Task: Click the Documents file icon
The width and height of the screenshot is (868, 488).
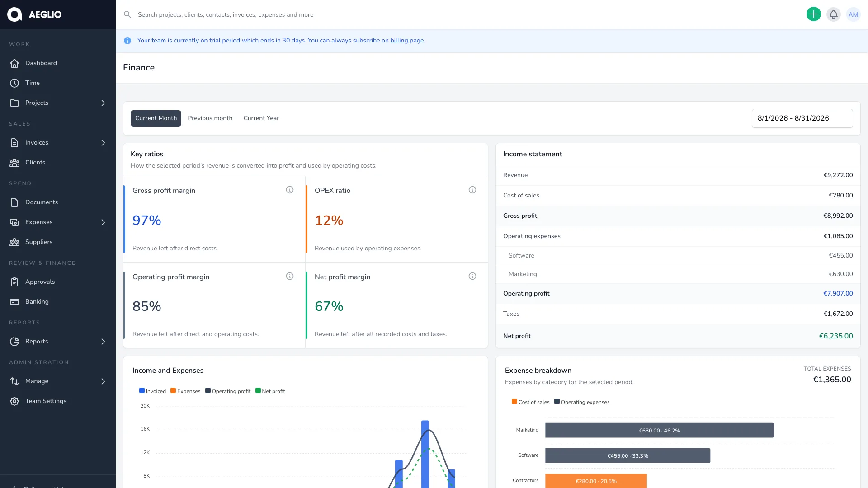Action: (x=14, y=202)
